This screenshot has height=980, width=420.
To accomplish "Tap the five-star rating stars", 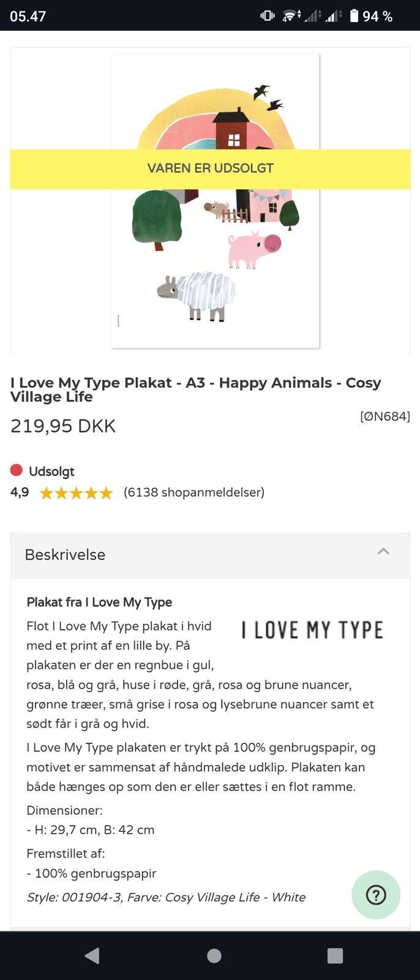I will tap(76, 492).
